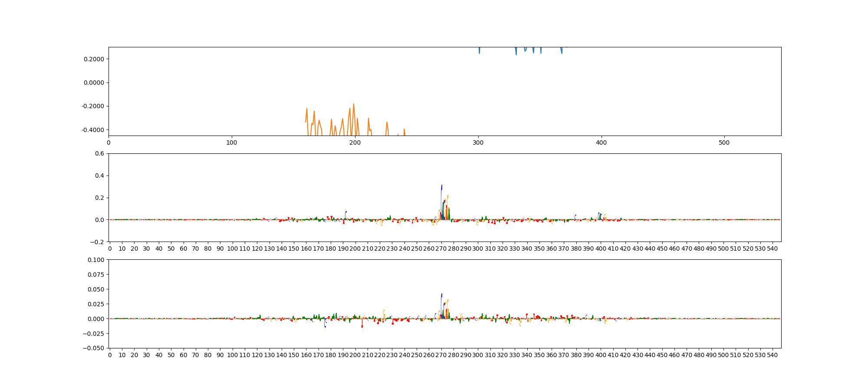Click the '540' x-axis tick under middle plot
868x391 pixels.
click(773, 249)
